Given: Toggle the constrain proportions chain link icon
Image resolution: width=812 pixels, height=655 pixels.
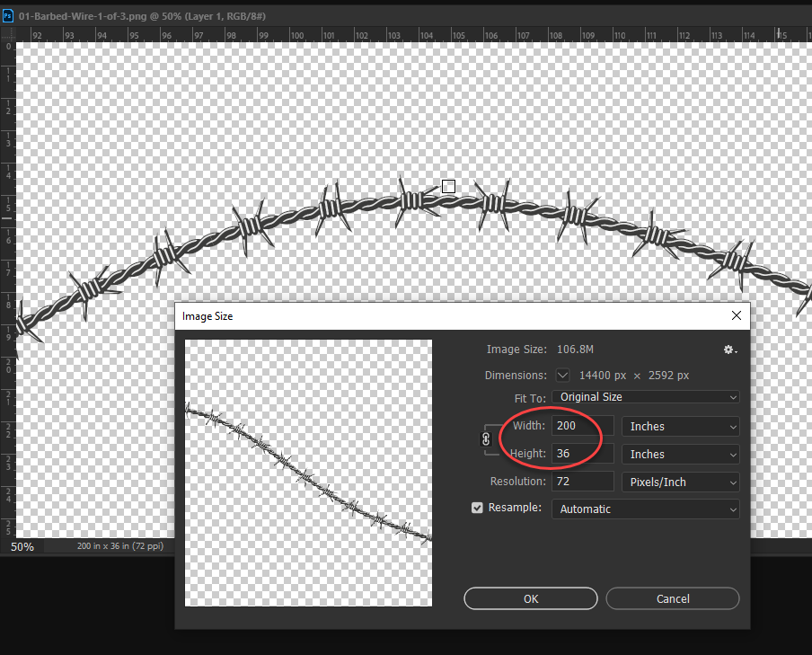Looking at the screenshot, I should tap(486, 439).
